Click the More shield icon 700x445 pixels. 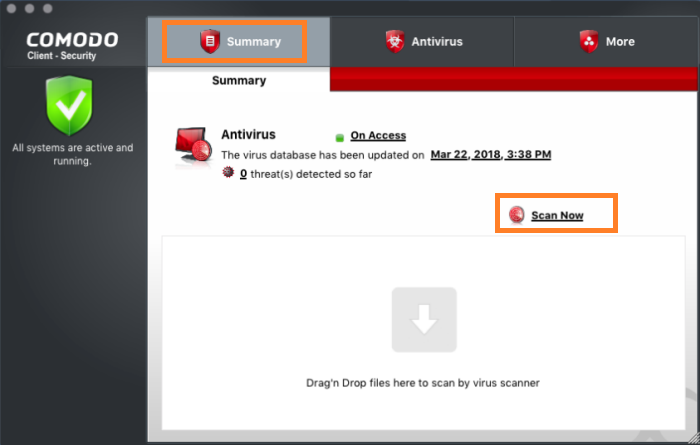589,42
